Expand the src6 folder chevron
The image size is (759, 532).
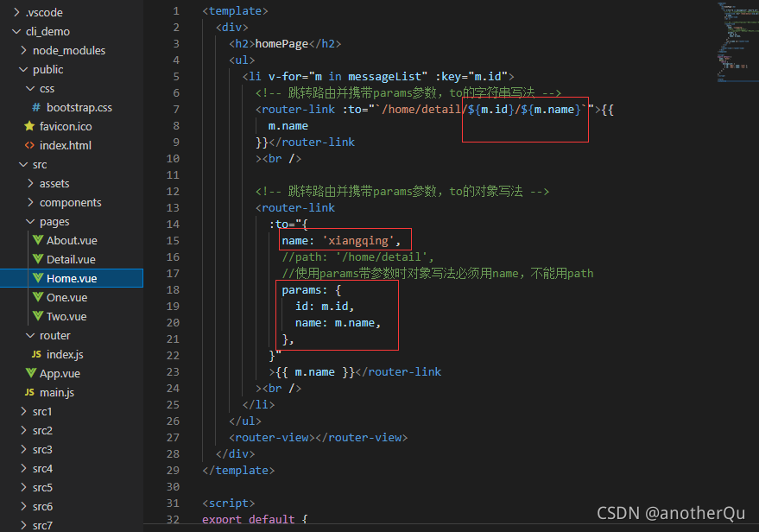[23, 506]
